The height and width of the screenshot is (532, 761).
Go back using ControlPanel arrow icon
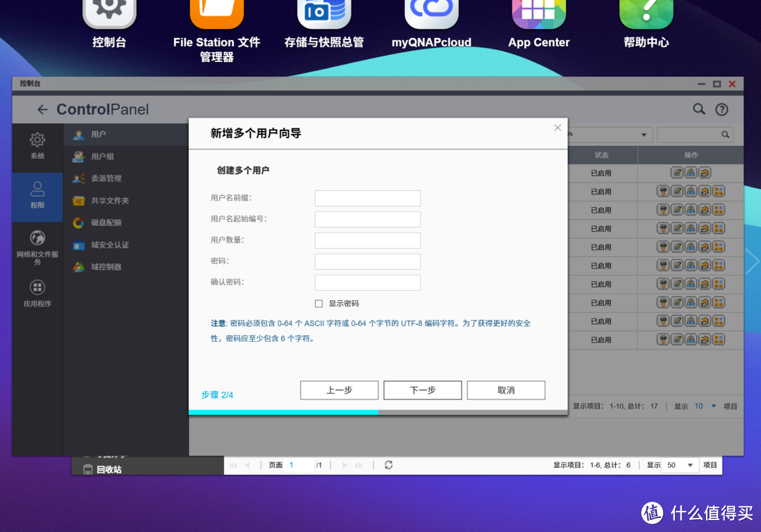click(x=42, y=109)
